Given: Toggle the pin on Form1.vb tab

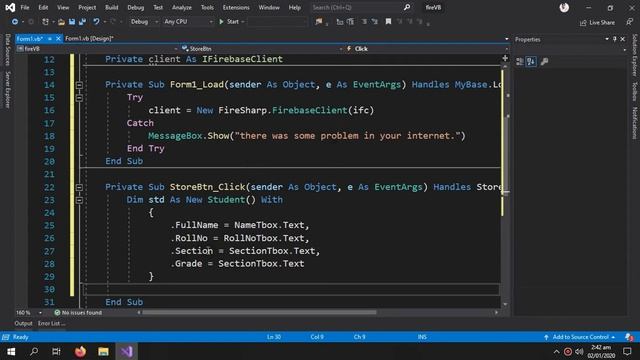Looking at the screenshot, I should (x=49, y=38).
